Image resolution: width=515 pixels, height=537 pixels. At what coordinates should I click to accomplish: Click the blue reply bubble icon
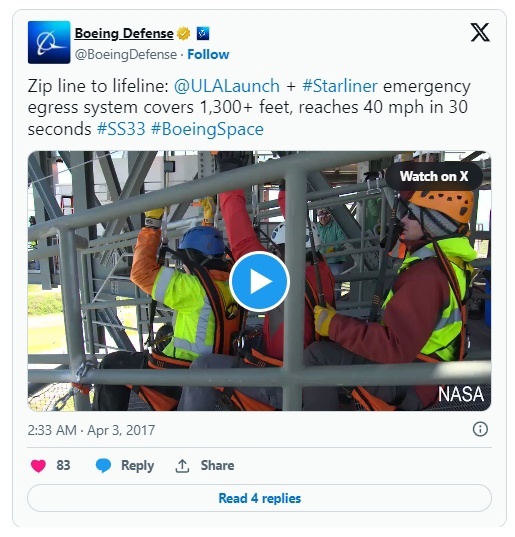[103, 465]
